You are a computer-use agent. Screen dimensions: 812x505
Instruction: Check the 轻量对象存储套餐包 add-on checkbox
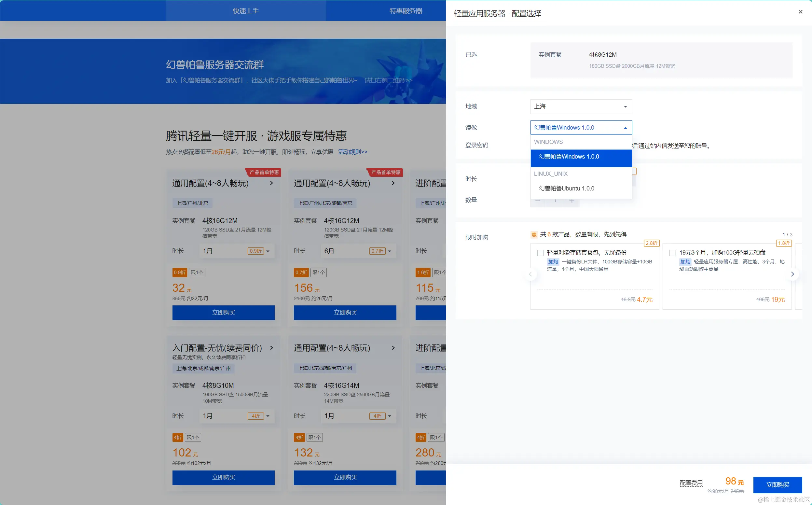[540, 253]
